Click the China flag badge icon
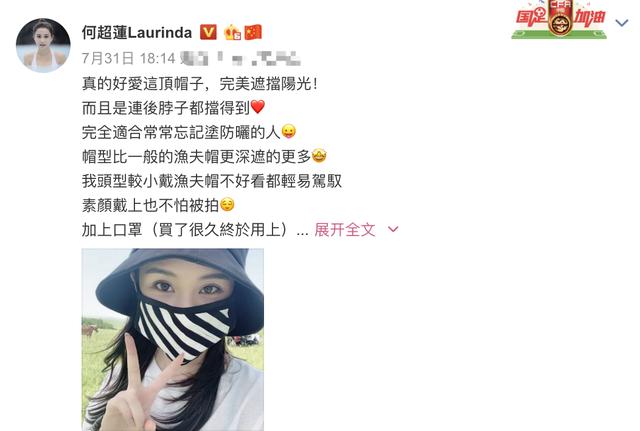Screen dimensions: 640x431 pyautogui.click(x=253, y=32)
